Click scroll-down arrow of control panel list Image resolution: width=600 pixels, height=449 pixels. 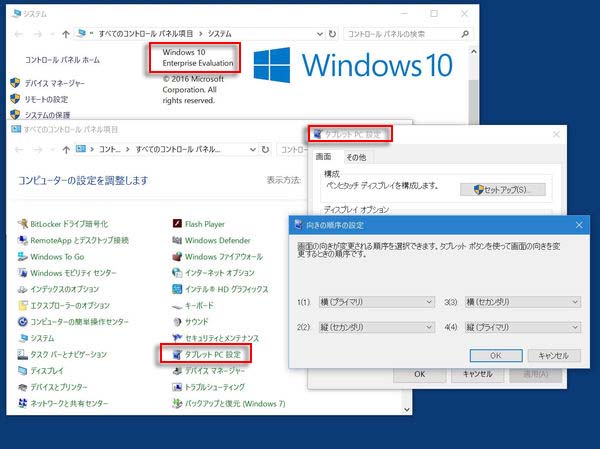coord(407,409)
